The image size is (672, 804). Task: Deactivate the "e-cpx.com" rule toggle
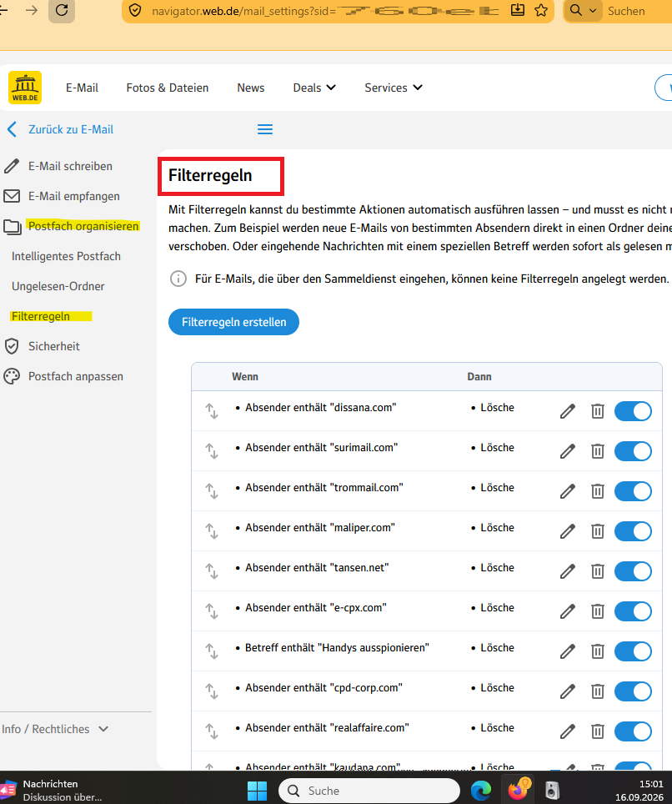coord(633,611)
